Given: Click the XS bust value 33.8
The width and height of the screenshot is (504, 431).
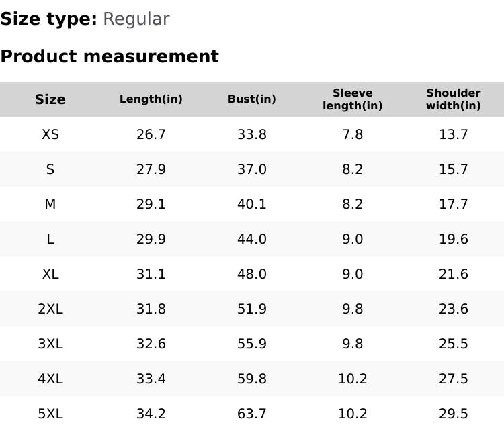Looking at the screenshot, I should [x=252, y=134].
